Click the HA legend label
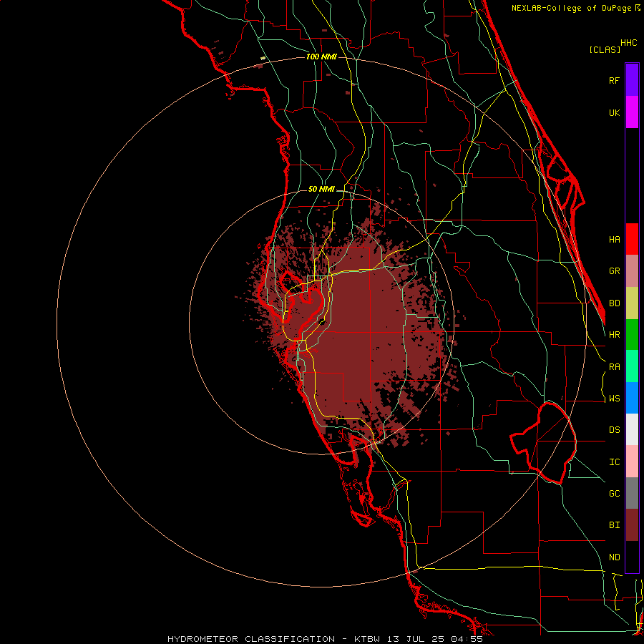Image resolution: width=644 pixels, height=644 pixels. [x=614, y=240]
